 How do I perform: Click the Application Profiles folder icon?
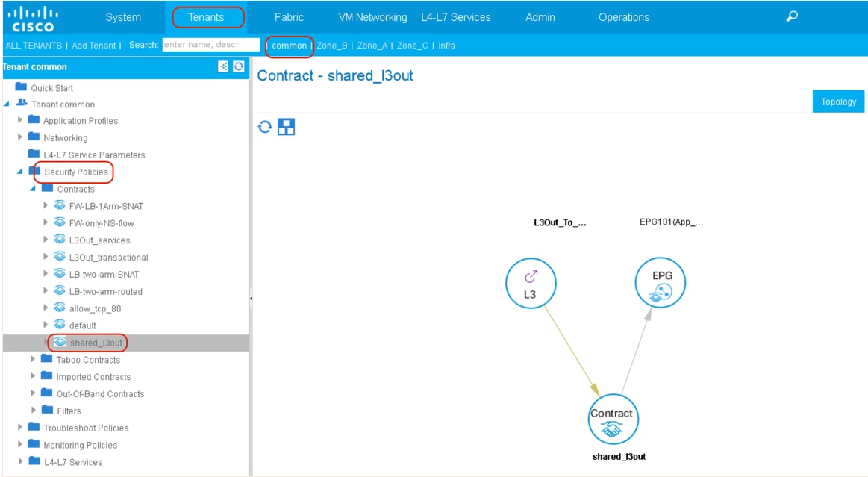[x=34, y=119]
